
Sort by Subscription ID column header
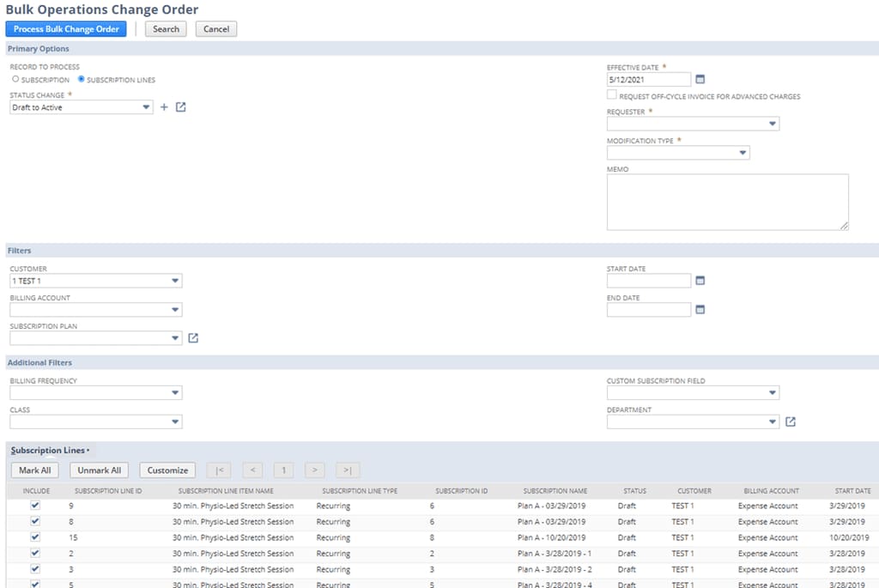(461, 491)
